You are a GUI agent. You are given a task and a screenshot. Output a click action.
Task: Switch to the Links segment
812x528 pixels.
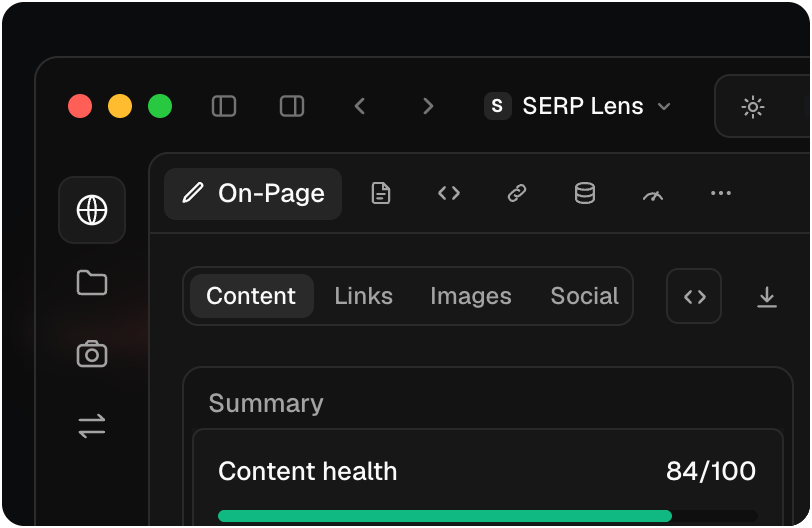(364, 296)
